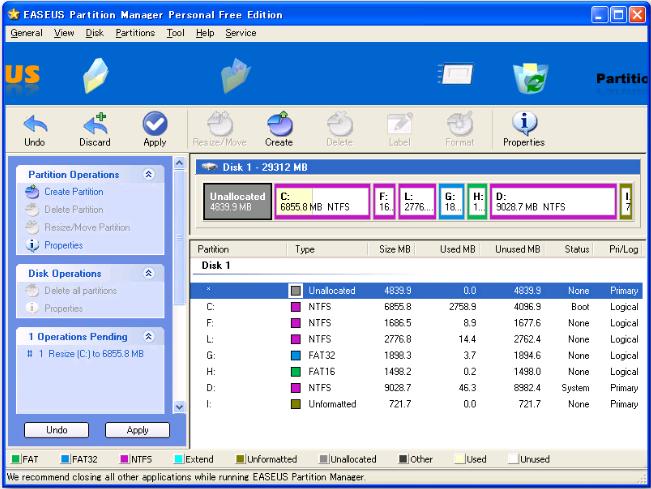Click the Discard toolbar icon
Image resolution: width=651 pixels, height=489 pixels.
(x=95, y=123)
